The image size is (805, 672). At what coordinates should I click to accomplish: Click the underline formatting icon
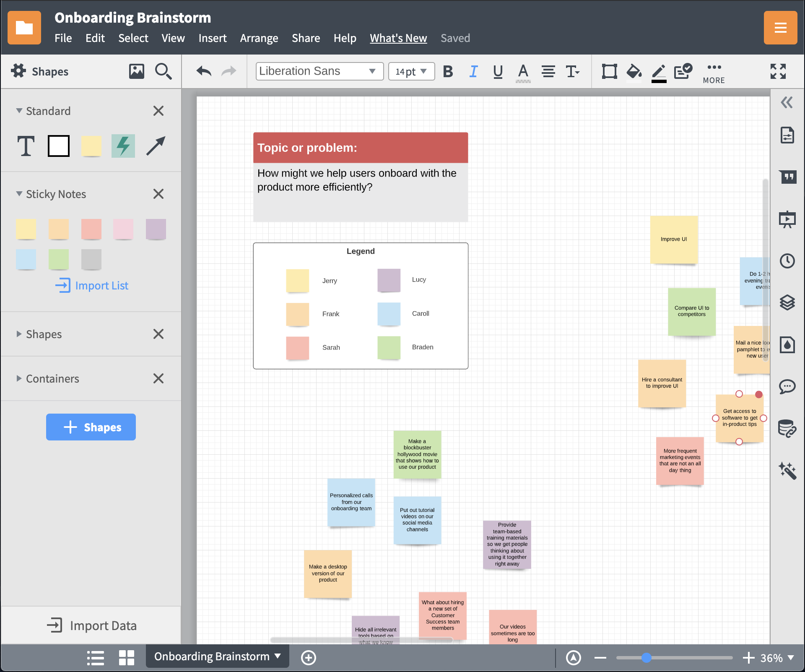tap(497, 72)
